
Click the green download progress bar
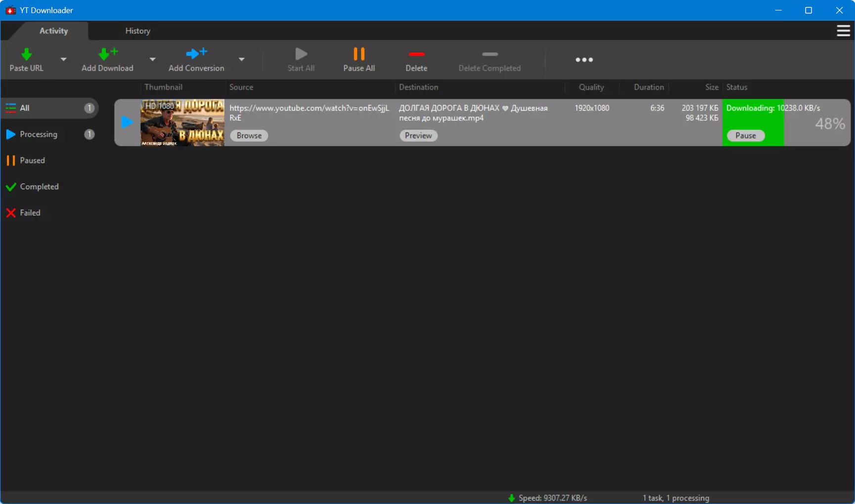tap(753, 123)
